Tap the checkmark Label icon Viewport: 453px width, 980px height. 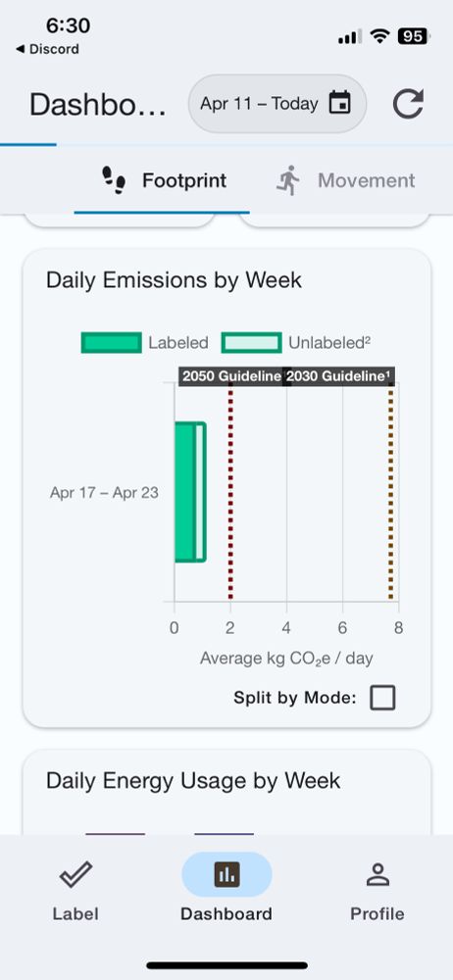point(75,874)
